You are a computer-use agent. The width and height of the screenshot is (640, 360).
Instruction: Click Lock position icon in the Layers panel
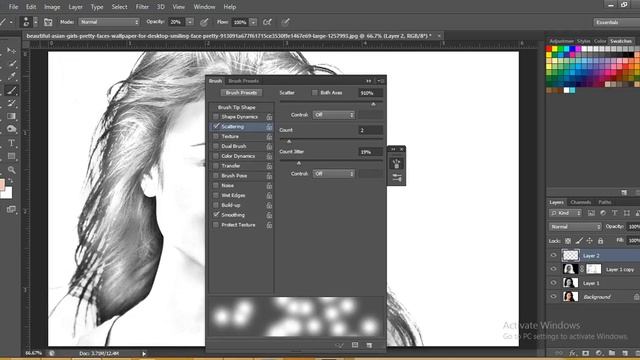(x=589, y=241)
